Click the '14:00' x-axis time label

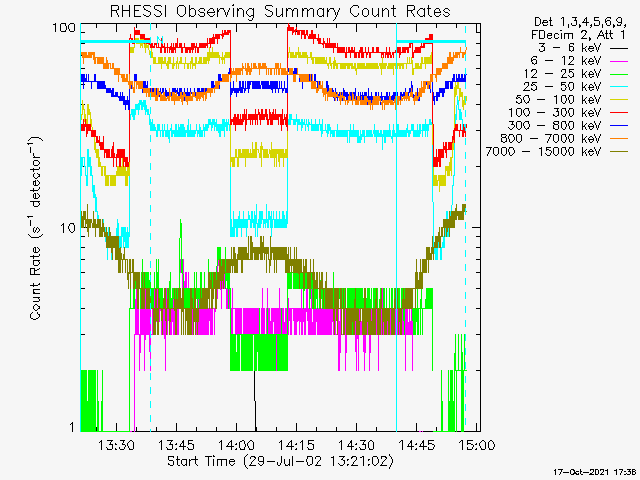tap(236, 444)
